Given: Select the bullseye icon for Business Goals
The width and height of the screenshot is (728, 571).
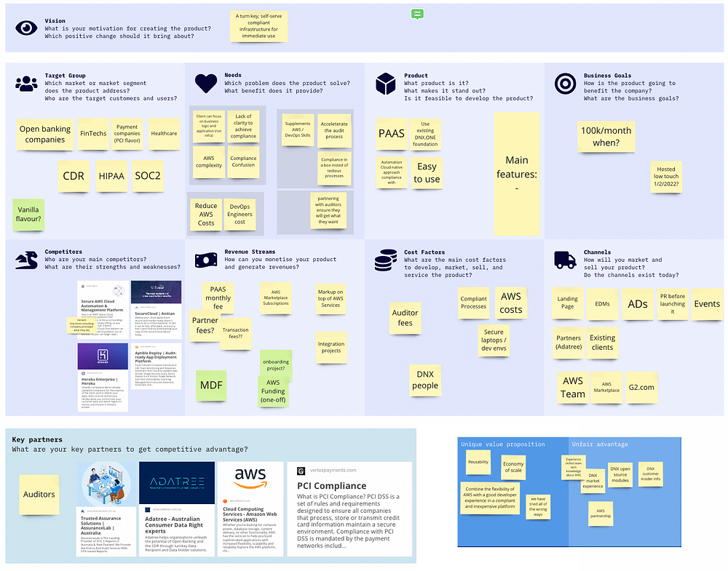Looking at the screenshot, I should point(565,84).
